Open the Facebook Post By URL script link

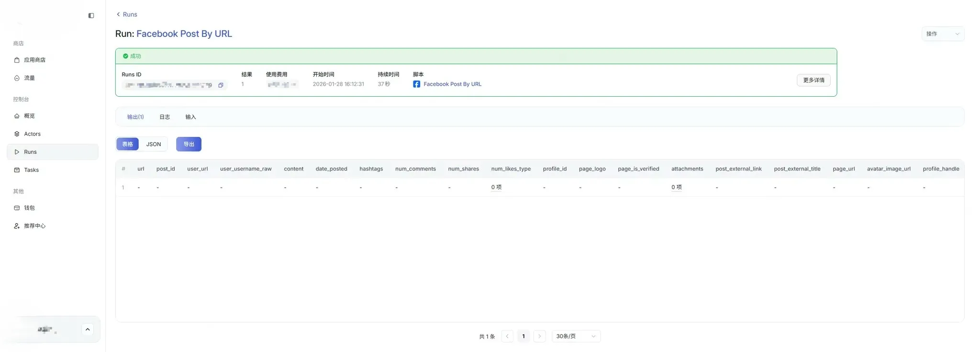pyautogui.click(x=452, y=84)
